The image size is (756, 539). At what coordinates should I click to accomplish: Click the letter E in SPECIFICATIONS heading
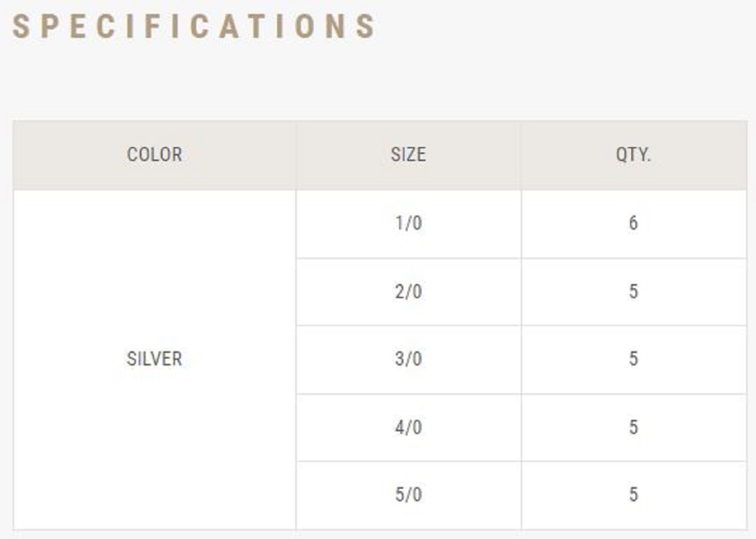pos(77,26)
